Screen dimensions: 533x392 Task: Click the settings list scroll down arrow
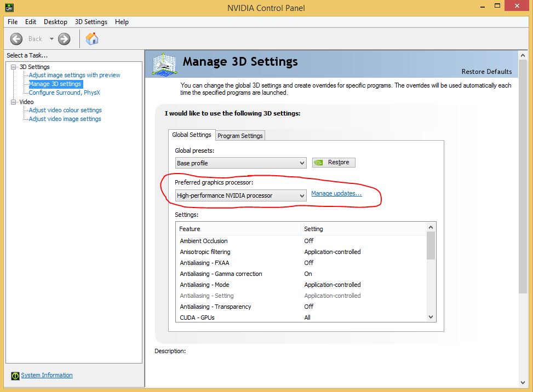click(431, 317)
